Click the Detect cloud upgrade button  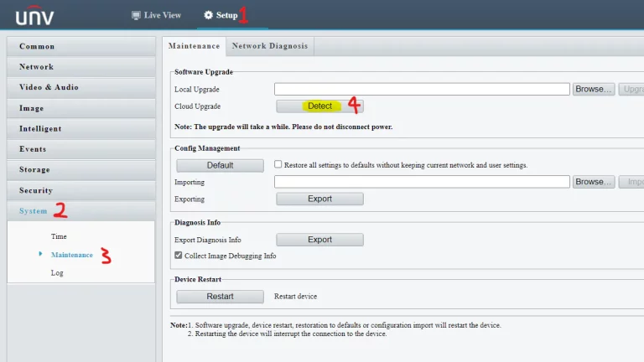(x=319, y=106)
